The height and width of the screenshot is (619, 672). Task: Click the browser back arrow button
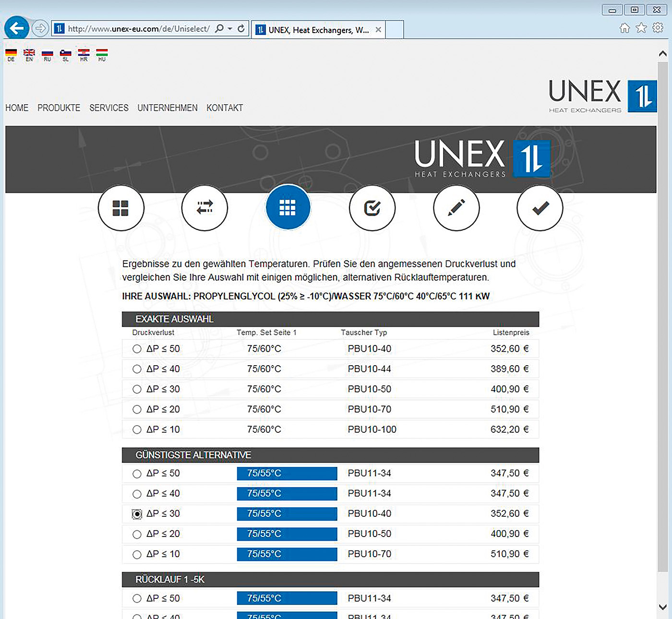pyautogui.click(x=17, y=28)
